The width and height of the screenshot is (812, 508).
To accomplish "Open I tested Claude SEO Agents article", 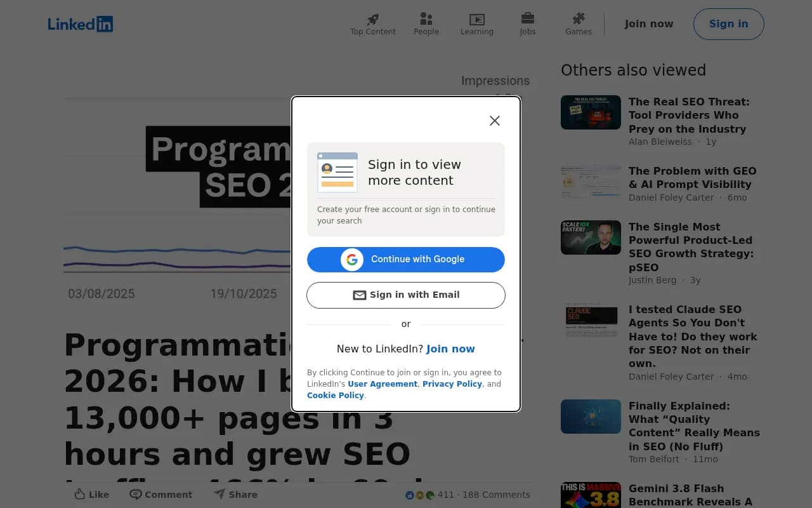I will click(x=693, y=336).
